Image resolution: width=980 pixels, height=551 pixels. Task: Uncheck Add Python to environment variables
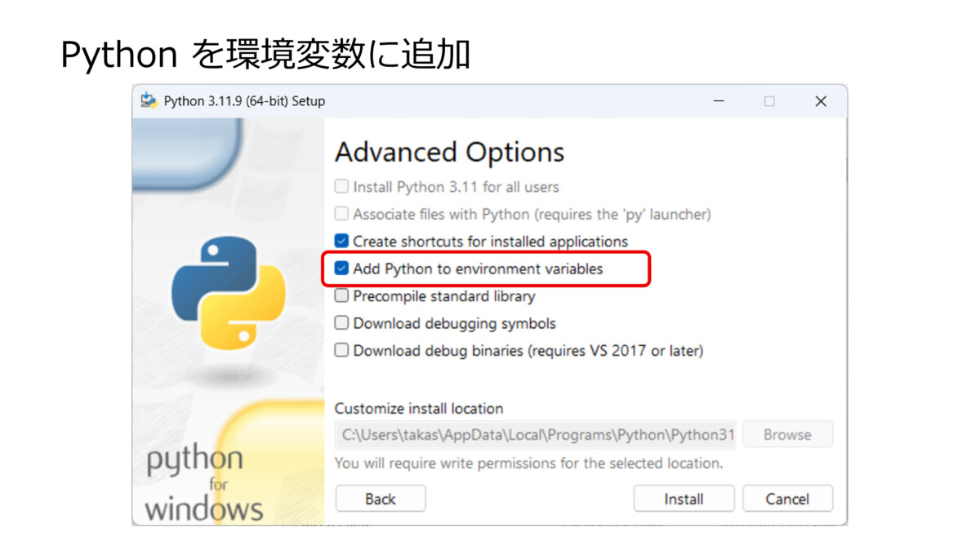point(341,269)
